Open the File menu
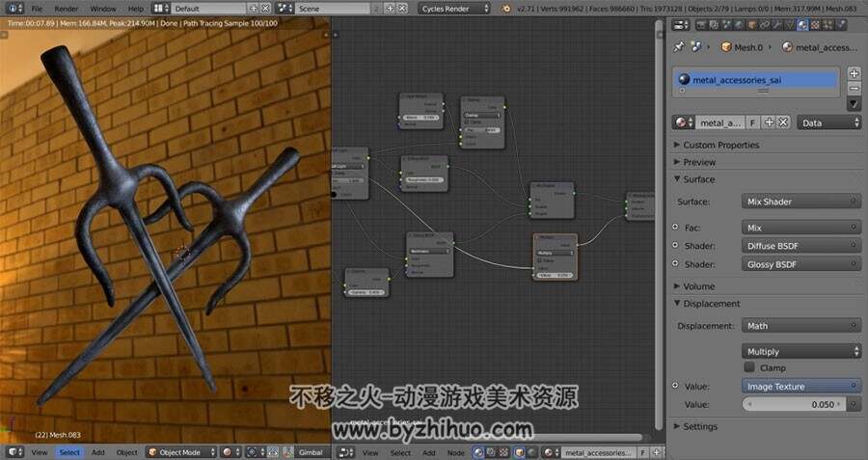Image resolution: width=868 pixels, height=460 pixels. click(x=37, y=9)
